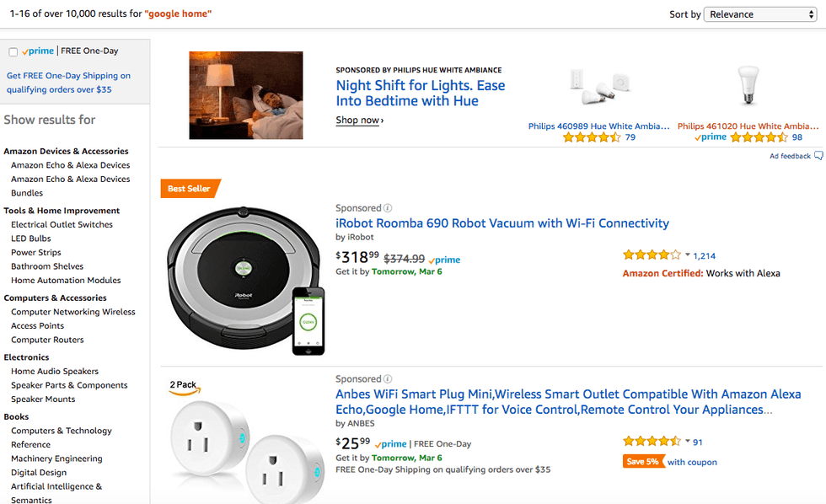This screenshot has width=826, height=504.
Task: Open the iRobot Roomba 690 product title
Action: point(501,223)
